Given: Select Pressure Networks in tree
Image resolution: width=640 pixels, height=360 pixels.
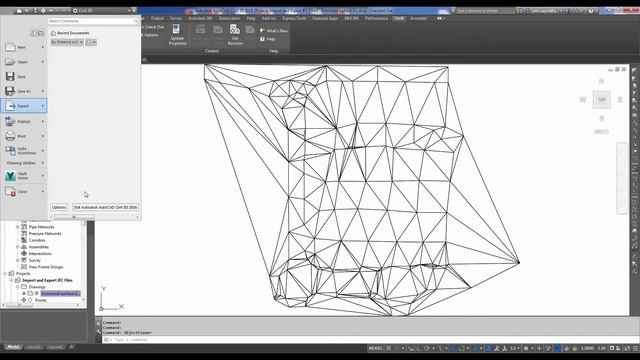Looking at the screenshot, I should (x=45, y=233).
